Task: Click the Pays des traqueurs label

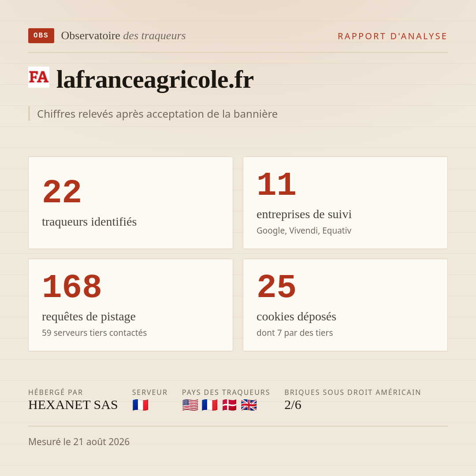Action: tap(226, 392)
